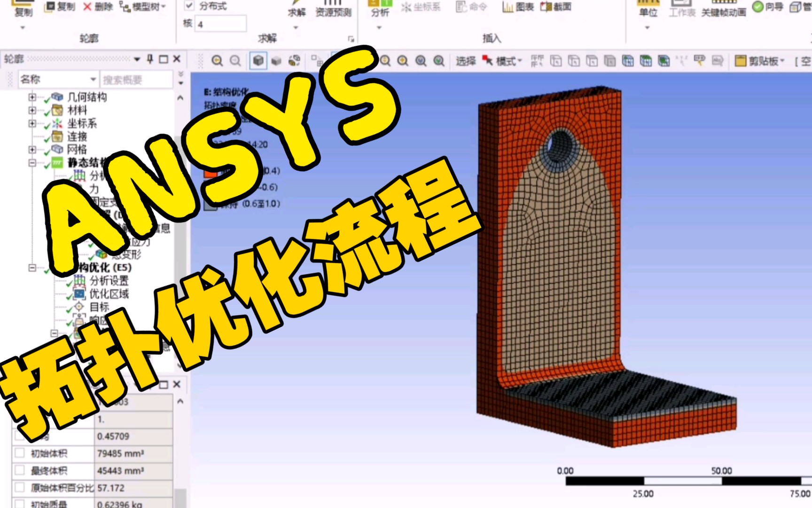Screen dimensions: 812x508
Task: Click the first magnifier right of the overlay text
Action: (385, 61)
